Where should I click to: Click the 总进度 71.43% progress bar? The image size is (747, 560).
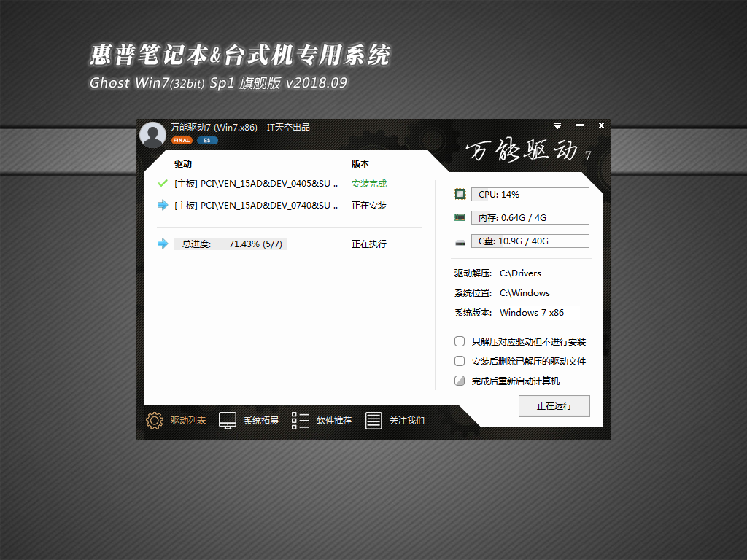point(231,244)
